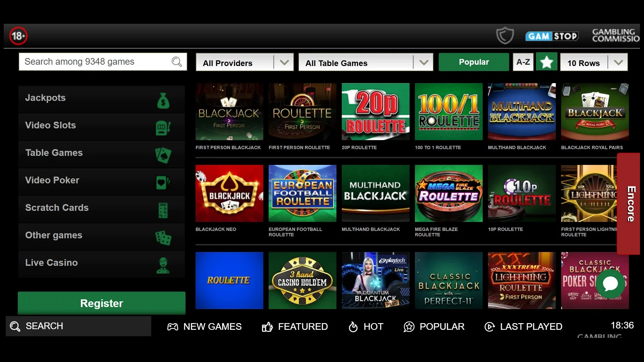644x362 pixels.
Task: Expand the 10 Rows dropdown arrow
Action: [x=618, y=62]
